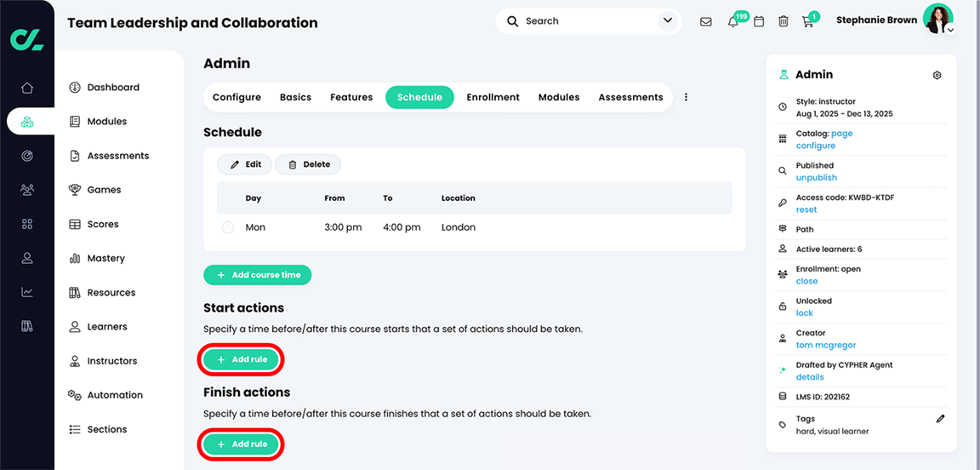
Task: Add rule under Start actions
Action: click(x=242, y=359)
